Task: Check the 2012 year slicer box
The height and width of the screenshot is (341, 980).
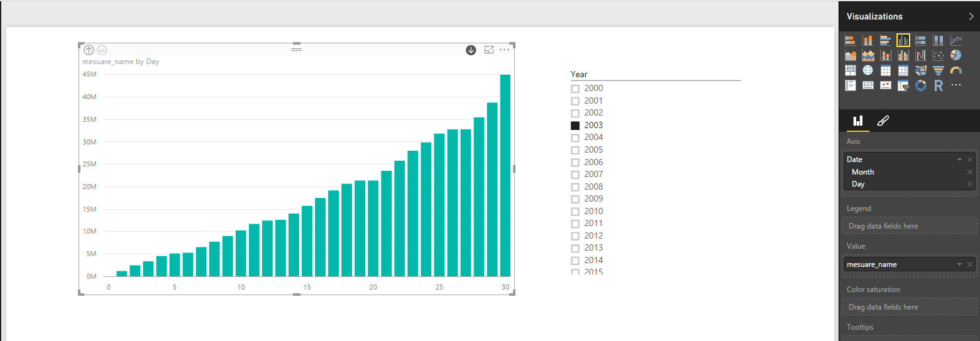Action: (575, 236)
